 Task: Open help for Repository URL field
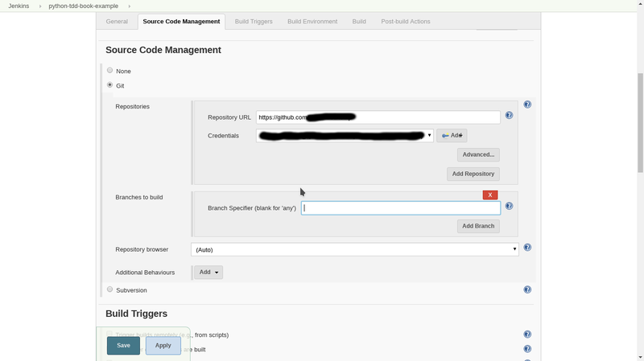[x=509, y=115]
